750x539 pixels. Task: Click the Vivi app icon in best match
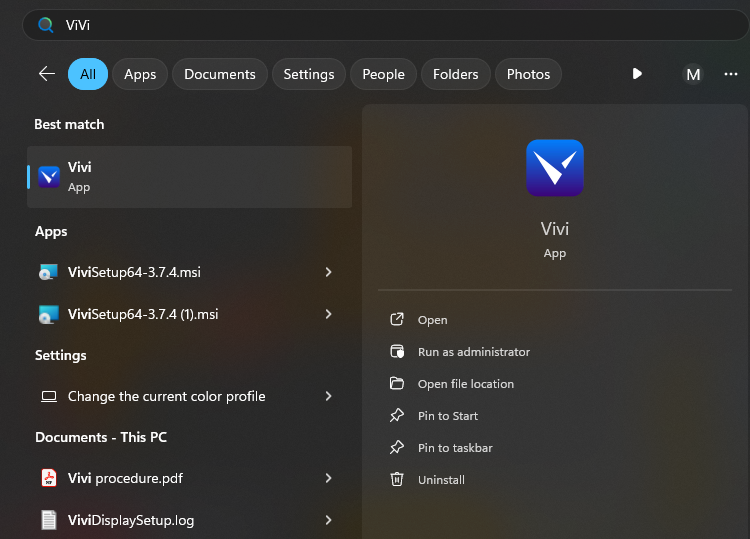tap(49, 177)
